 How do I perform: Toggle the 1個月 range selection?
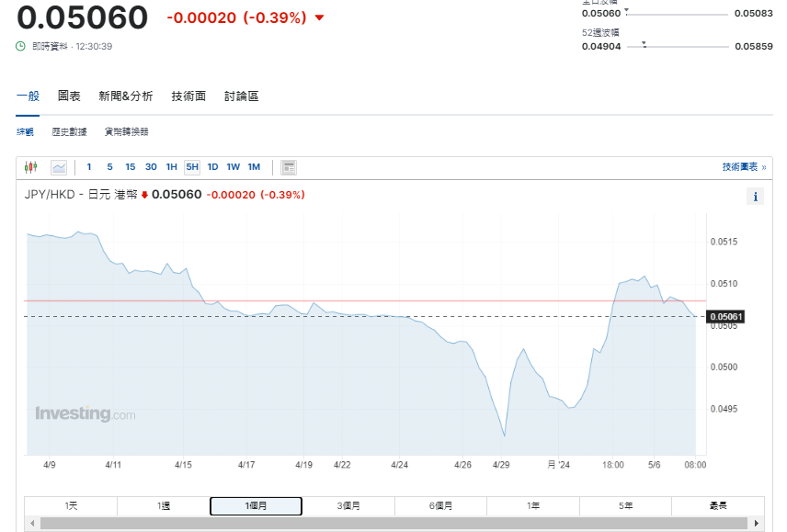click(256, 505)
